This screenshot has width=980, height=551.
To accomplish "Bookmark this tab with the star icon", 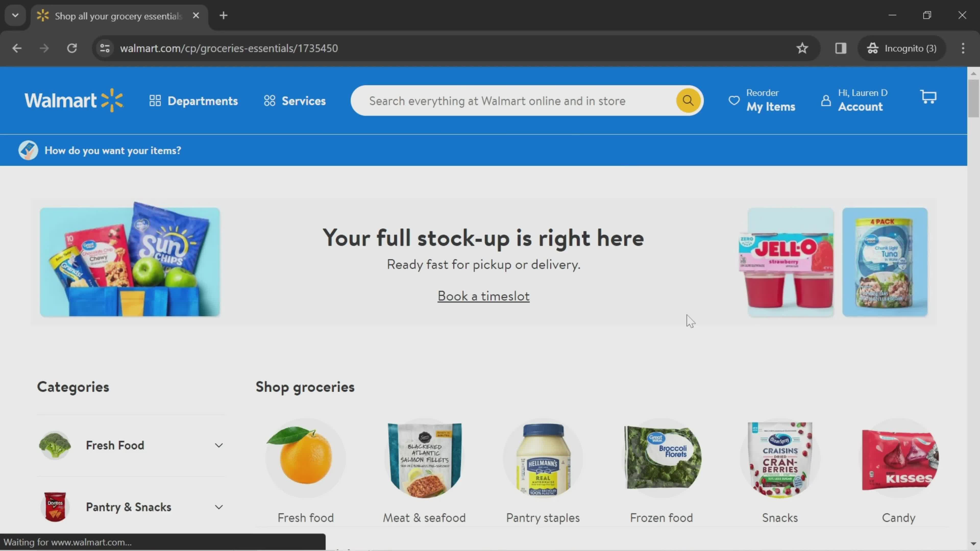I will click(802, 48).
